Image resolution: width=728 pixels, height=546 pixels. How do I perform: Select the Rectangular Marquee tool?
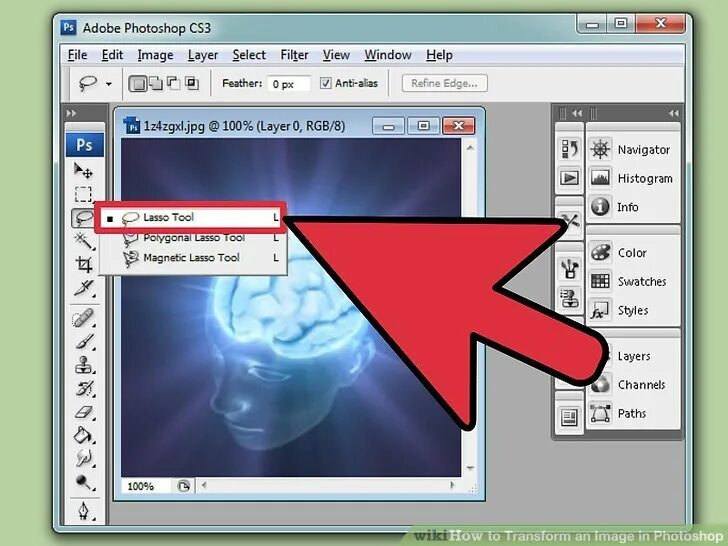tap(84, 194)
